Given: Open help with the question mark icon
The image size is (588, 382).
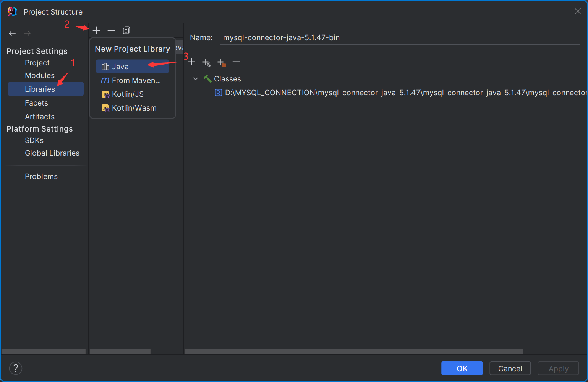Looking at the screenshot, I should click(x=16, y=368).
